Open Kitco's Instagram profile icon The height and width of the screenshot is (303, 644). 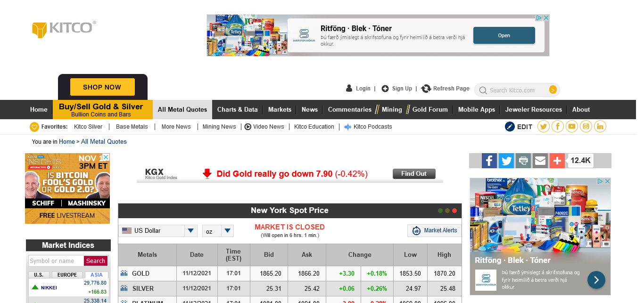pyautogui.click(x=586, y=126)
